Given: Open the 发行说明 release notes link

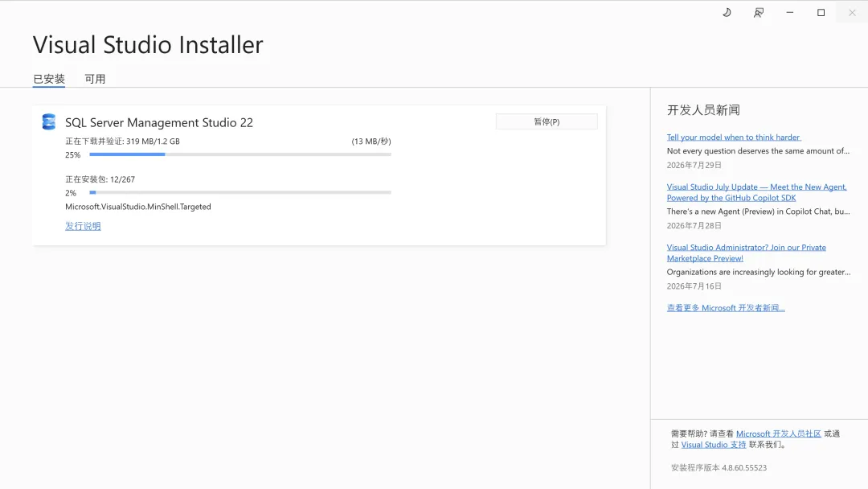Looking at the screenshot, I should (83, 226).
